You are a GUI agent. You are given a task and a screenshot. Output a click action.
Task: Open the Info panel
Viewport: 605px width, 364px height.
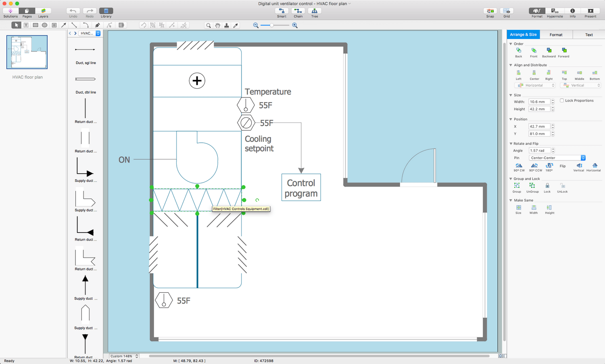click(572, 11)
